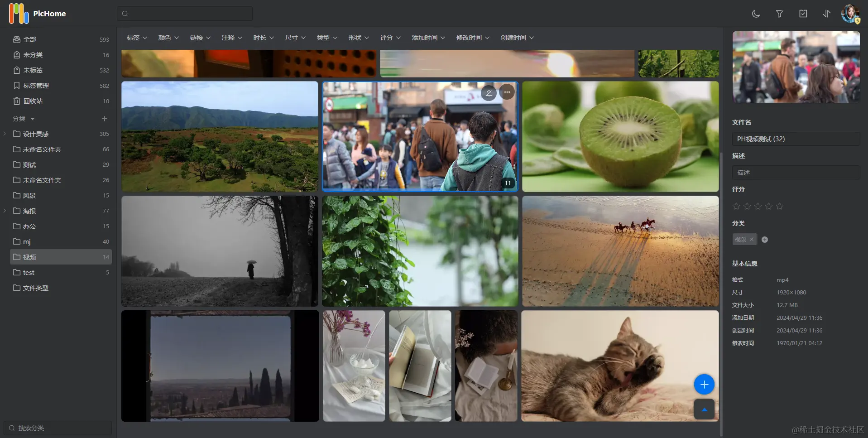
Task: Open the mj folder
Action: 61,241
